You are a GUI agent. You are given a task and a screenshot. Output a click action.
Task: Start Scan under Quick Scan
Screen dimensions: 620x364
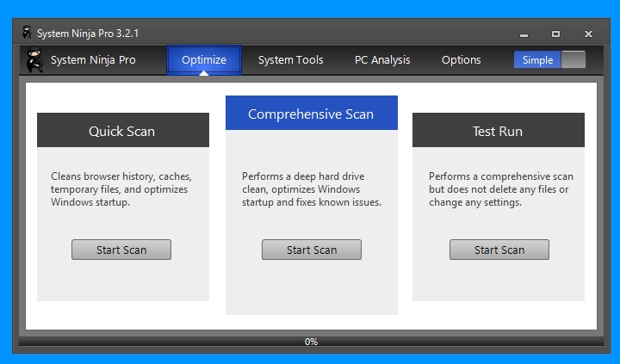[x=121, y=250]
